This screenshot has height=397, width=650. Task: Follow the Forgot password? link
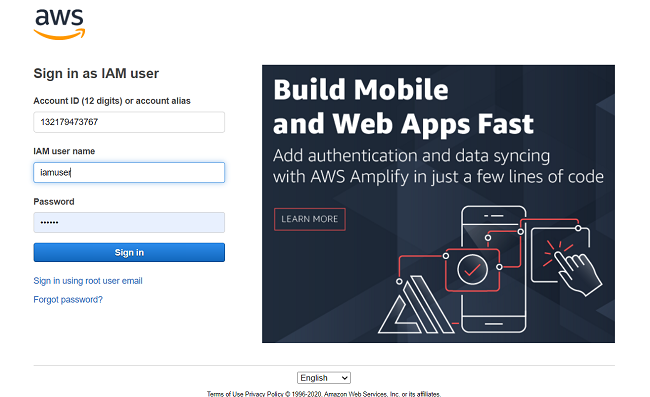[x=68, y=300]
